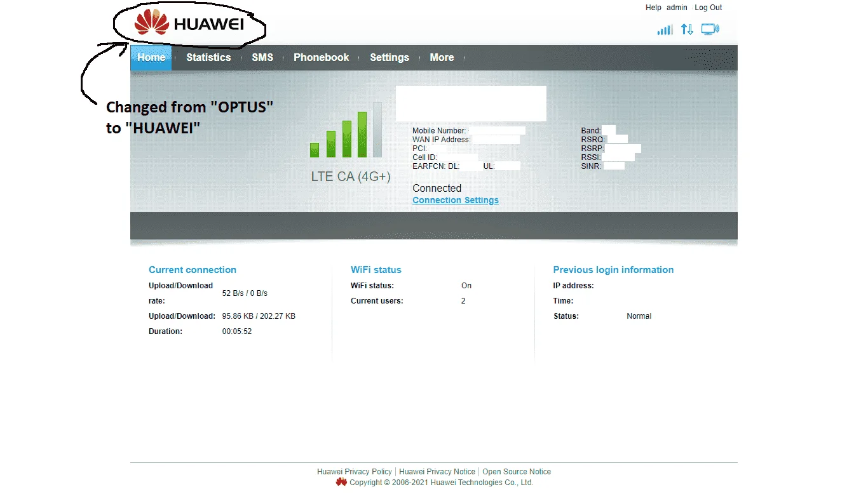Viewport: 868px width, 494px height.
Task: Open the Open Source Notice link
Action: click(517, 472)
